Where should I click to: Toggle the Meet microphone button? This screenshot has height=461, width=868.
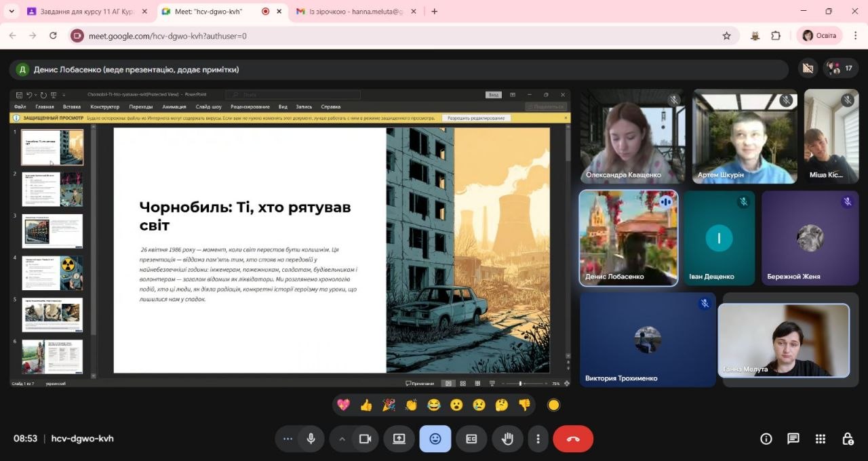pos(311,439)
